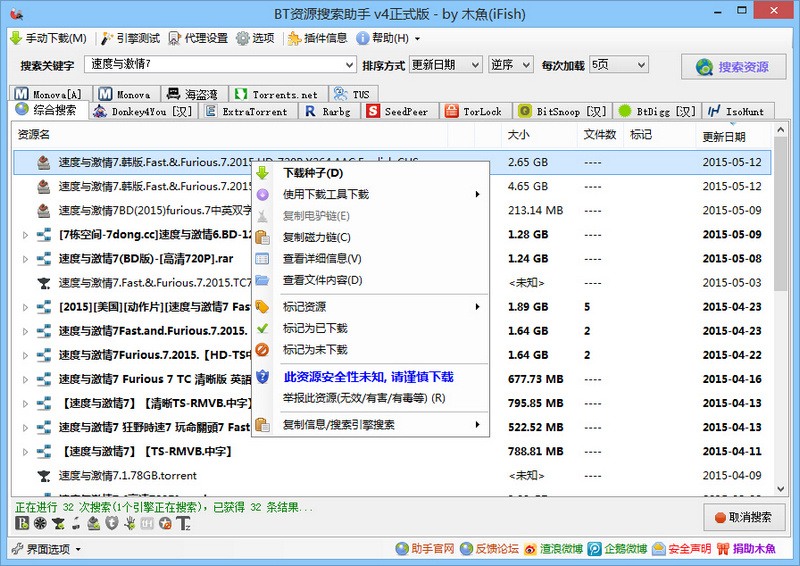Open the 捐助木魚 donate link
This screenshot has height=566, width=800.
tap(746, 549)
